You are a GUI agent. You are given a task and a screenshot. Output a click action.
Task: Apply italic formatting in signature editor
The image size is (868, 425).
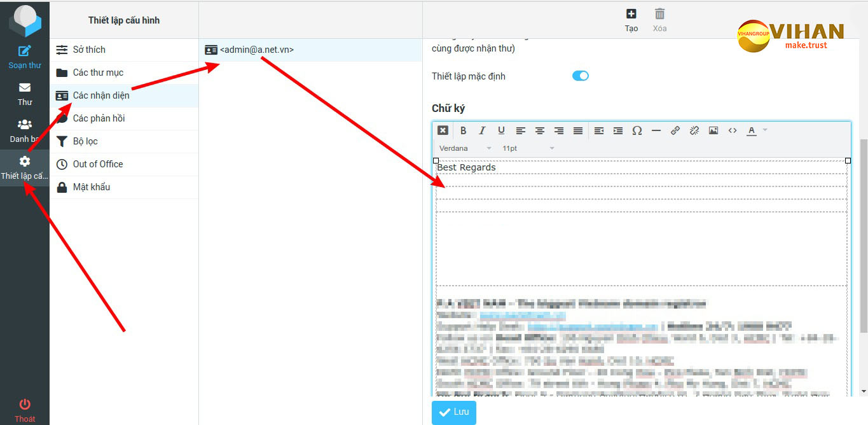tap(482, 130)
